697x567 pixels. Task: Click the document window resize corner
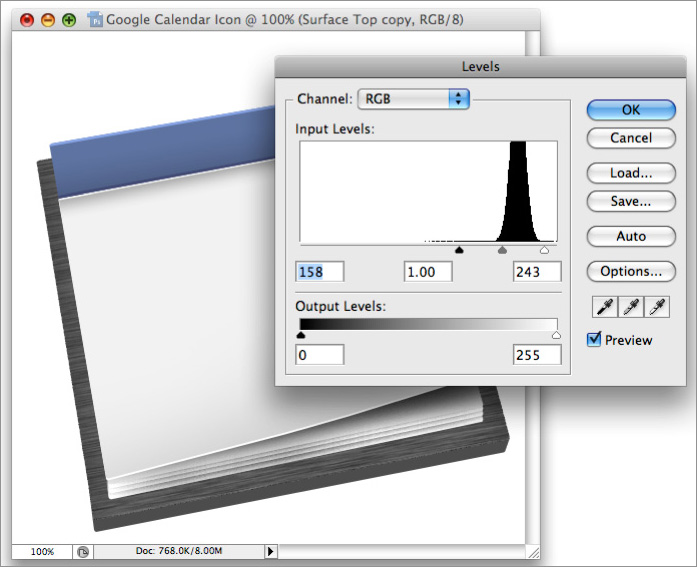533,552
